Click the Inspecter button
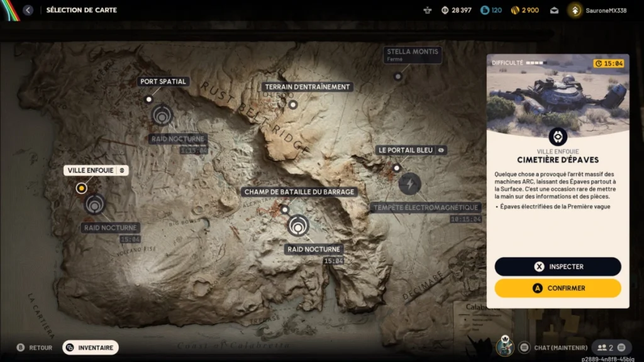This screenshot has height=362, width=644. tap(558, 266)
